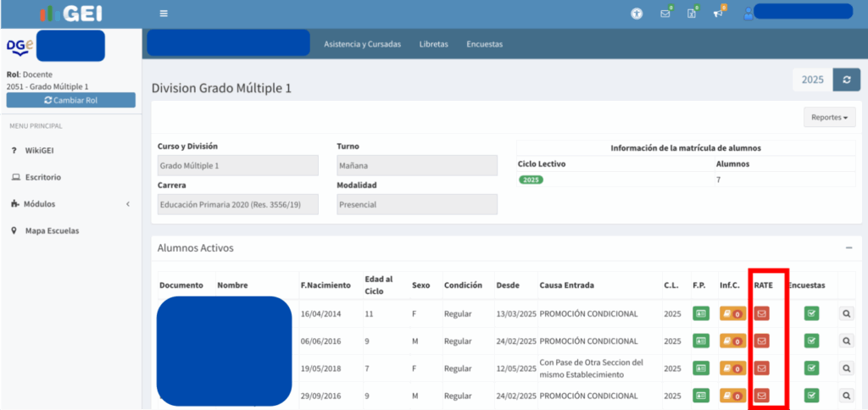Click the Documento column header
Screen dimensions: 868x410
[181, 285]
